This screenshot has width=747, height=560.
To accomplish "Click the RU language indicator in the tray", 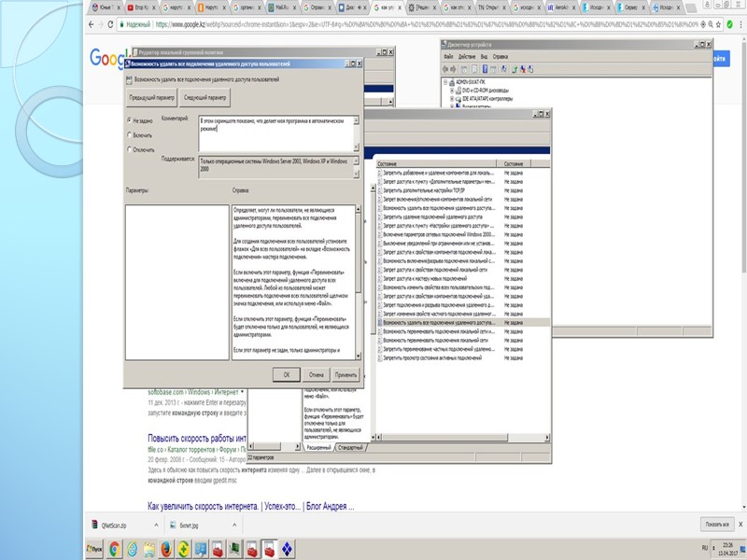I will [x=705, y=548].
